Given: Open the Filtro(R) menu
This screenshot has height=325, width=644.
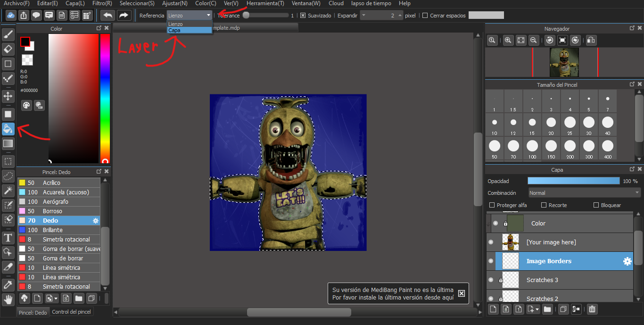Looking at the screenshot, I should pos(102,3).
